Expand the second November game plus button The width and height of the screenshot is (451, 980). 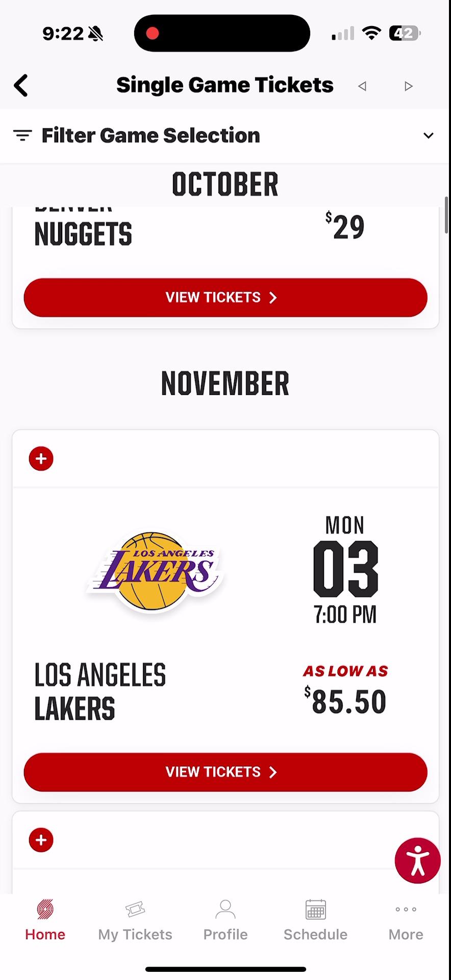tap(41, 840)
